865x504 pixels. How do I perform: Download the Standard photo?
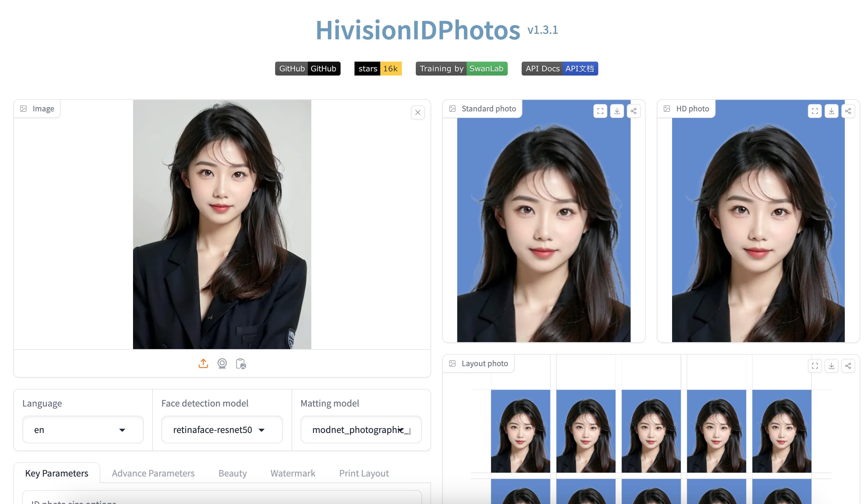(x=617, y=111)
